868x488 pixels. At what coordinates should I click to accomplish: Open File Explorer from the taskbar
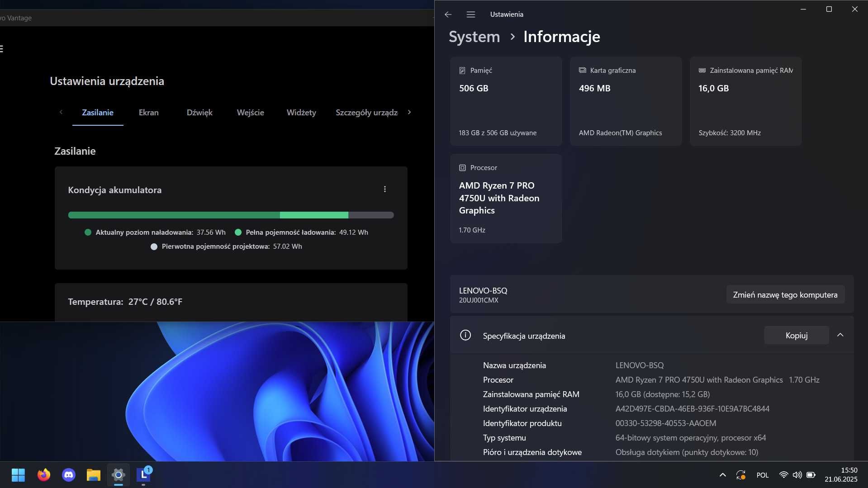coord(94,475)
